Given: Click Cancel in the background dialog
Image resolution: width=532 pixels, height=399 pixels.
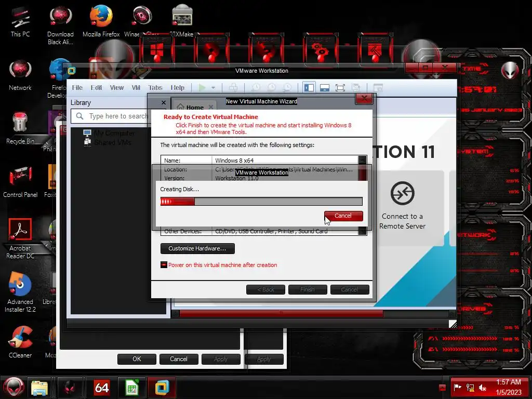Looking at the screenshot, I should click(x=179, y=359).
